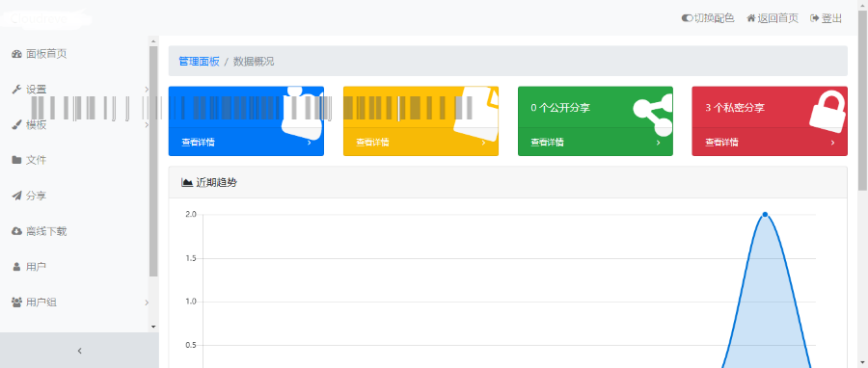Click the sidebar vertical scrollbar
Screen dimensions: 868x368
coord(153,160)
